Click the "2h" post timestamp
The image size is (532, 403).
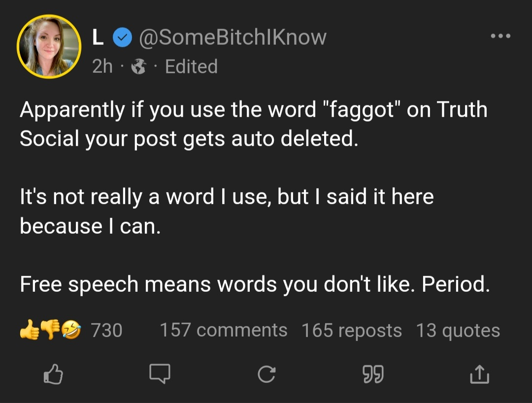[102, 66]
